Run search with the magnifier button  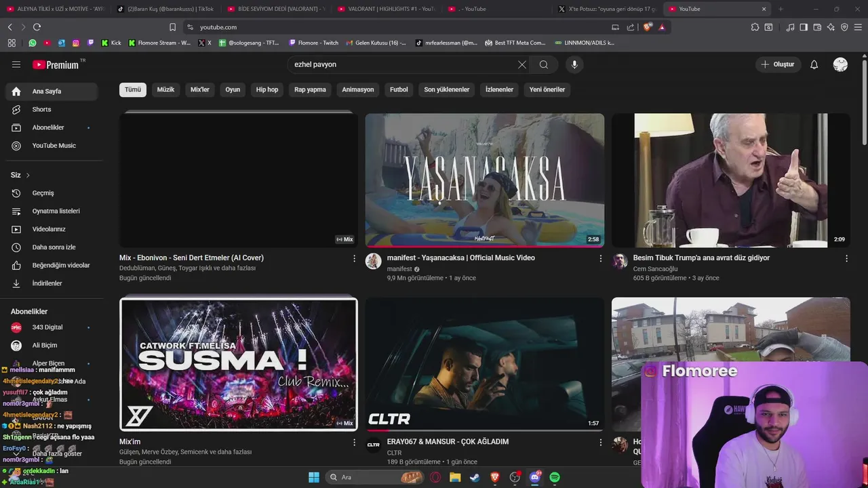pyautogui.click(x=544, y=64)
